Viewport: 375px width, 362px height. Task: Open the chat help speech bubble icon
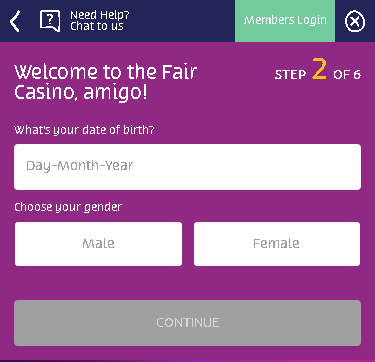(x=50, y=21)
